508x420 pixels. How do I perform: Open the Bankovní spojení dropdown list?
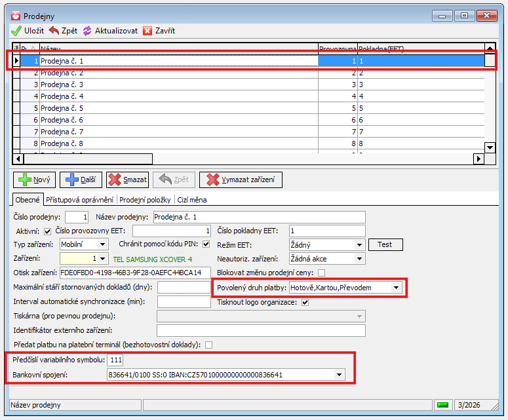pos(339,375)
